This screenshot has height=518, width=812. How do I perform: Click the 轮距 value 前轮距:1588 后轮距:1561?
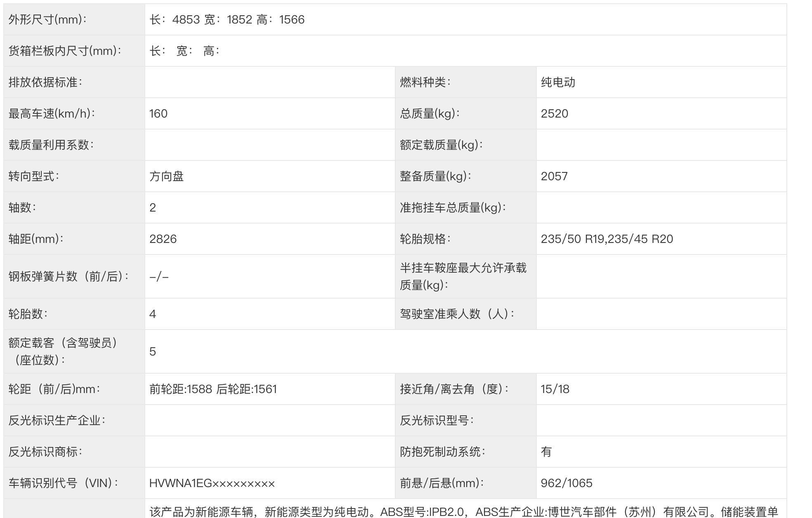tap(213, 389)
